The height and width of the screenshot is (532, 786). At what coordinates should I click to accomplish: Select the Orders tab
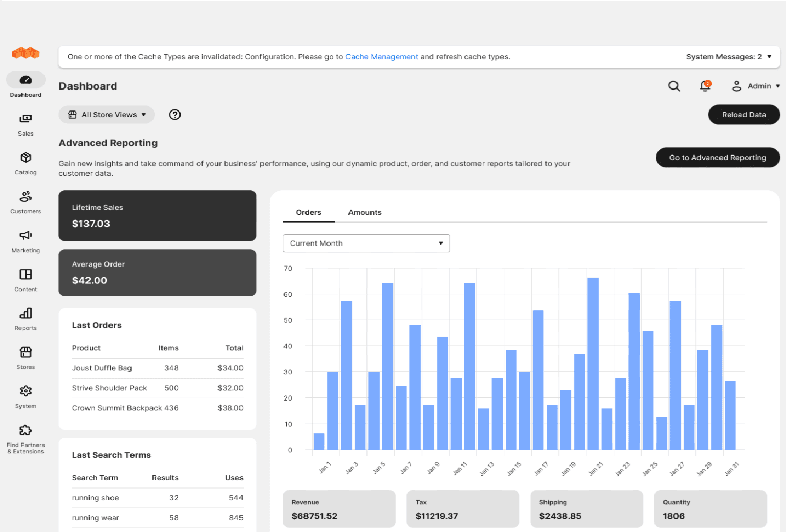[309, 212]
